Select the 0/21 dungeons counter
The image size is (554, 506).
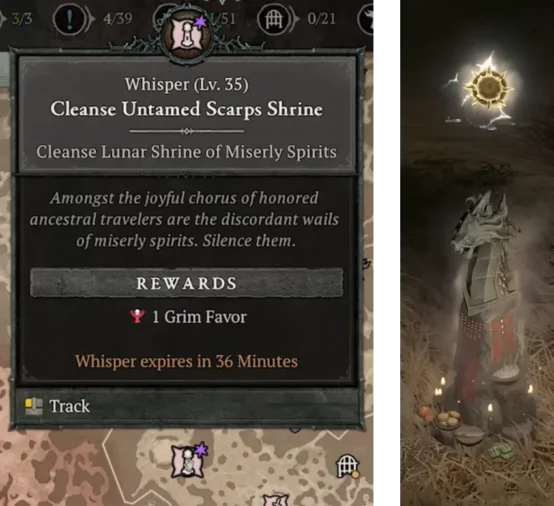(321, 18)
